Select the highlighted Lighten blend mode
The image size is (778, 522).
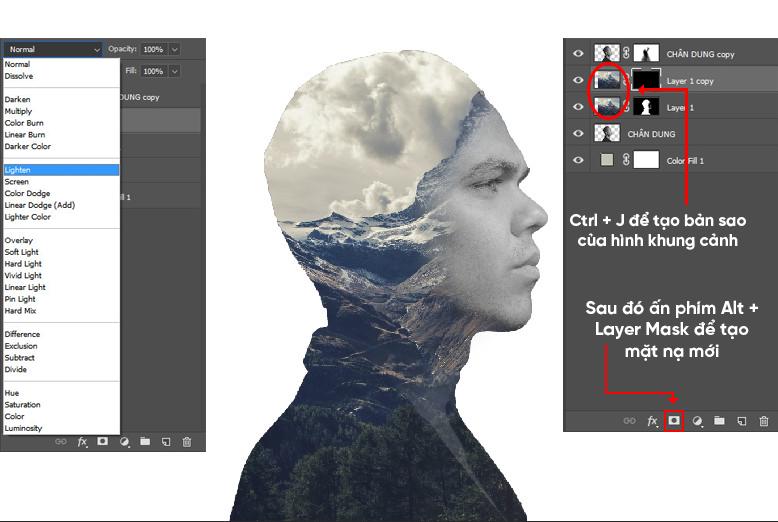pos(61,170)
